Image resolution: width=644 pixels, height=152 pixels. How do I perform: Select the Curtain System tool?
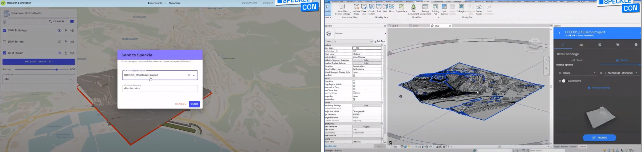pos(372,10)
